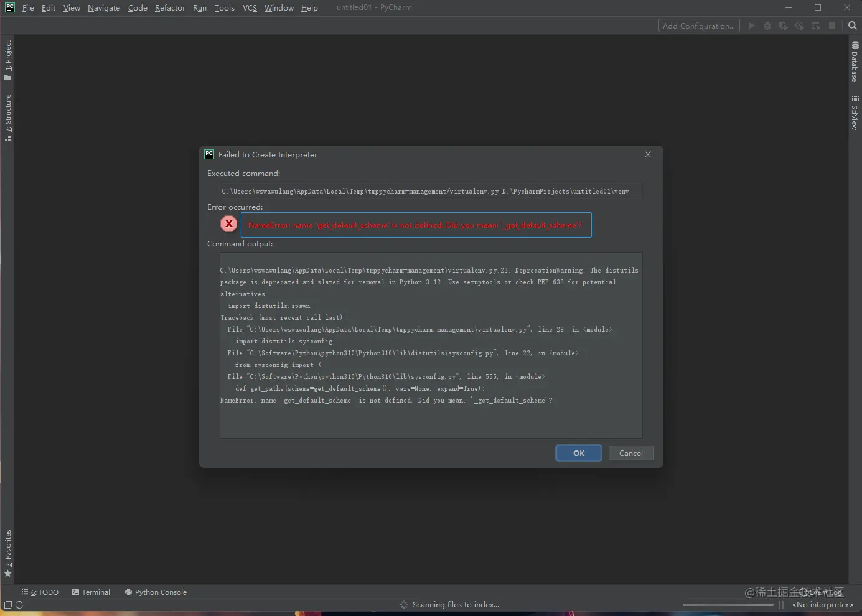Click the OK button in dialog
This screenshot has height=616, width=862.
(x=579, y=453)
